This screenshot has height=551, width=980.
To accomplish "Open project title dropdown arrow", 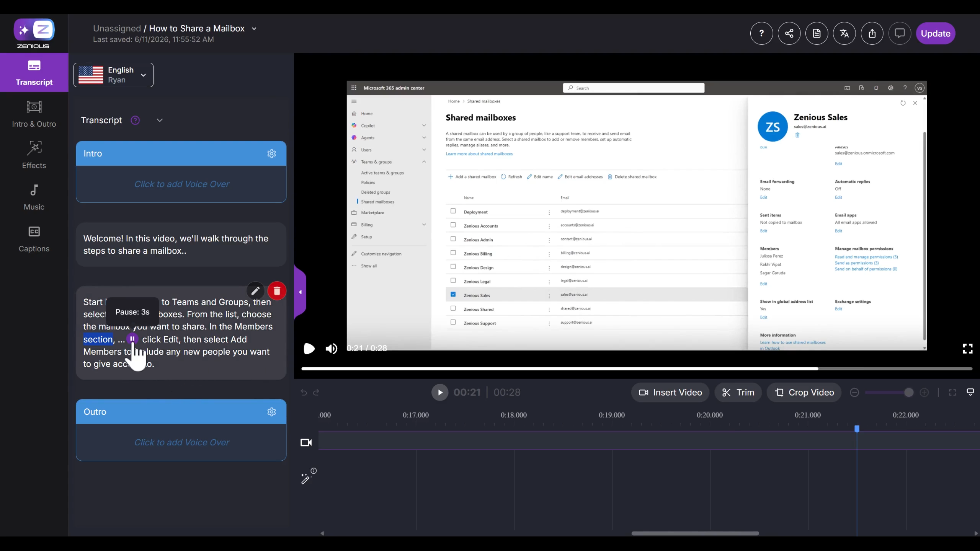I will click(x=254, y=29).
